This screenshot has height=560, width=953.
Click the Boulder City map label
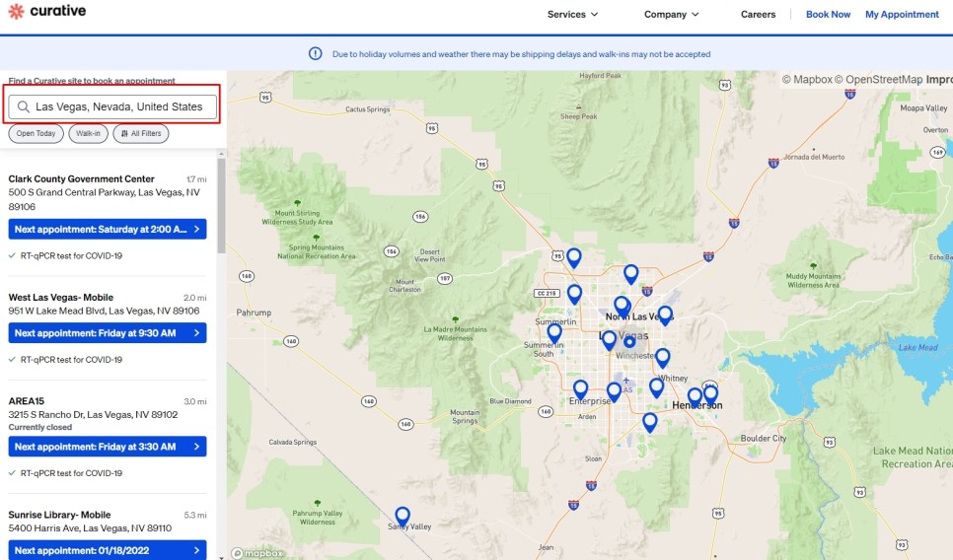pos(764,438)
